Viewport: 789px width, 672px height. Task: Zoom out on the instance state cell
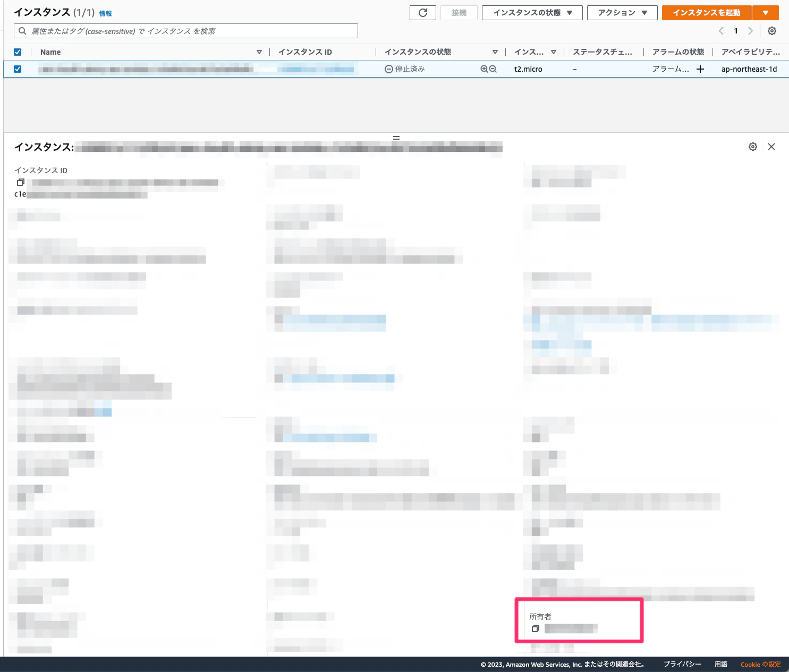pyautogui.click(x=493, y=69)
